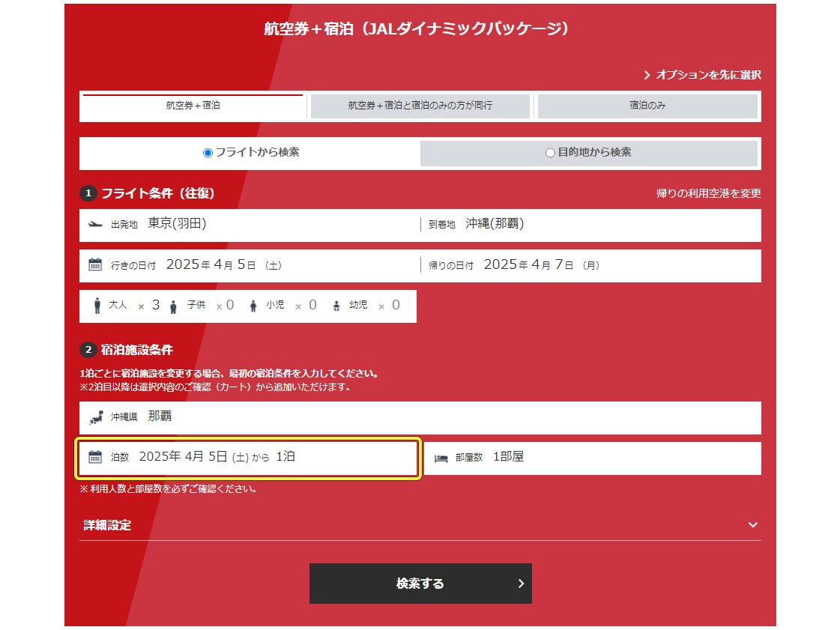Switch to 航空券＋宿泊と宿泊のみの方が同行 tab
840x630 pixels.
pyautogui.click(x=420, y=106)
